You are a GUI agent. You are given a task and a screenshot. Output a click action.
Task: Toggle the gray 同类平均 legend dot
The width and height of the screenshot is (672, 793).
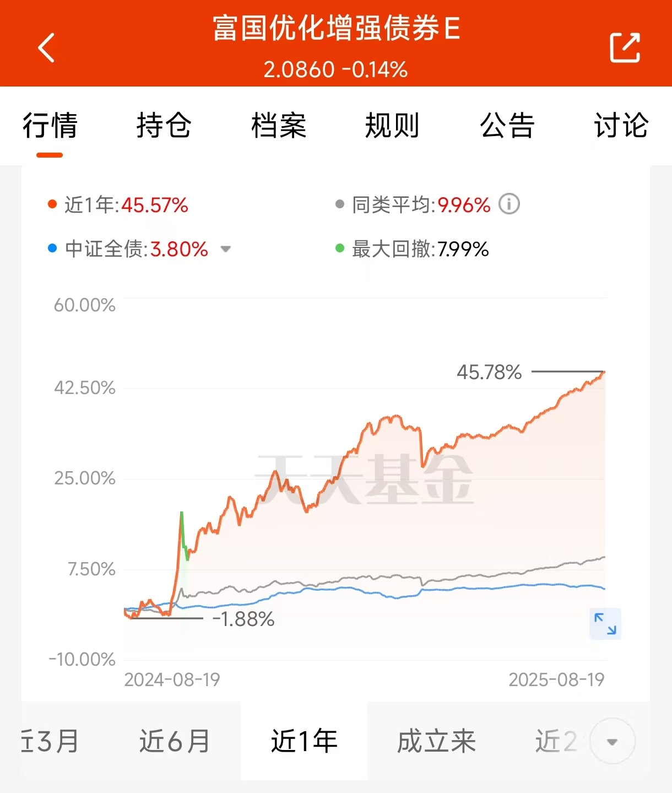(x=340, y=204)
